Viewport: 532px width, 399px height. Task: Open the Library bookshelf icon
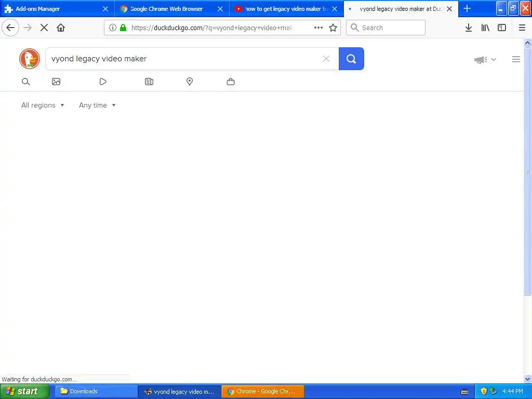click(x=485, y=28)
